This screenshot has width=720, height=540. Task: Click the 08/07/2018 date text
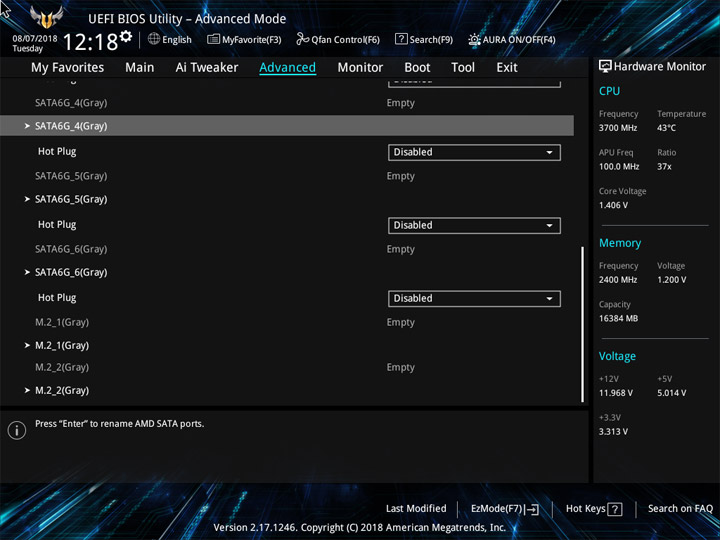(x=35, y=39)
